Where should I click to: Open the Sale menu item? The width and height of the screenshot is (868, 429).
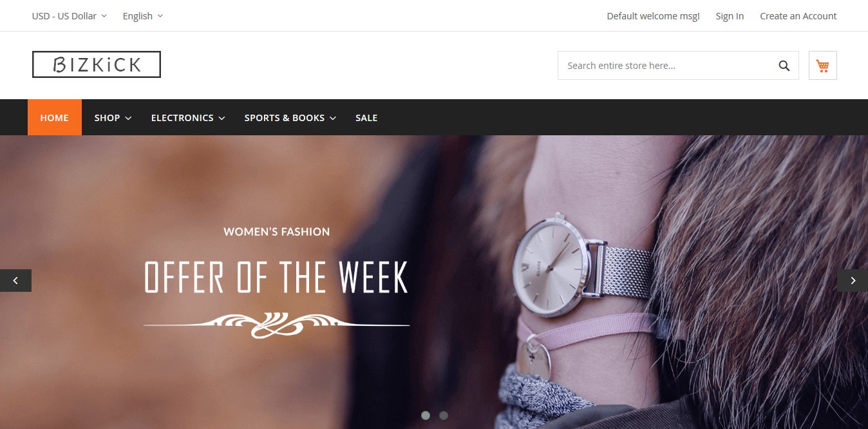[366, 118]
